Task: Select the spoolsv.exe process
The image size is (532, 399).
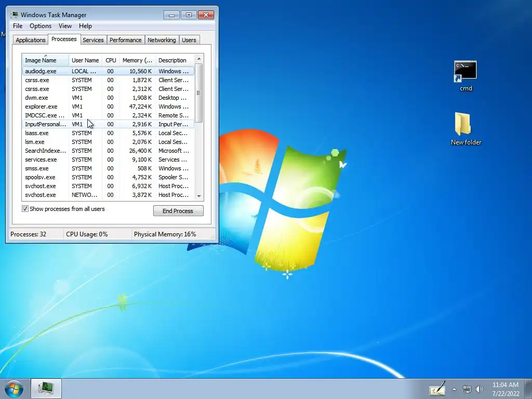Action: 108,177
